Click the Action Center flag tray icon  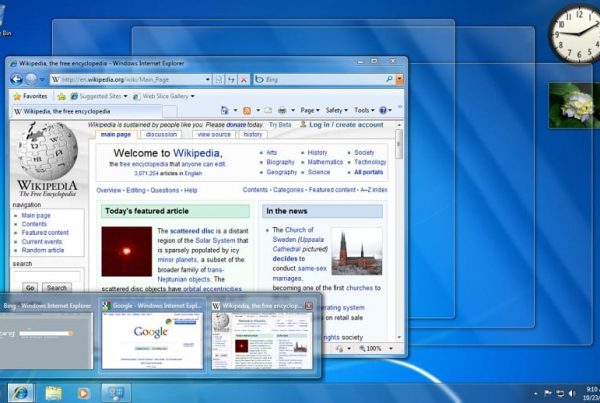click(x=548, y=393)
